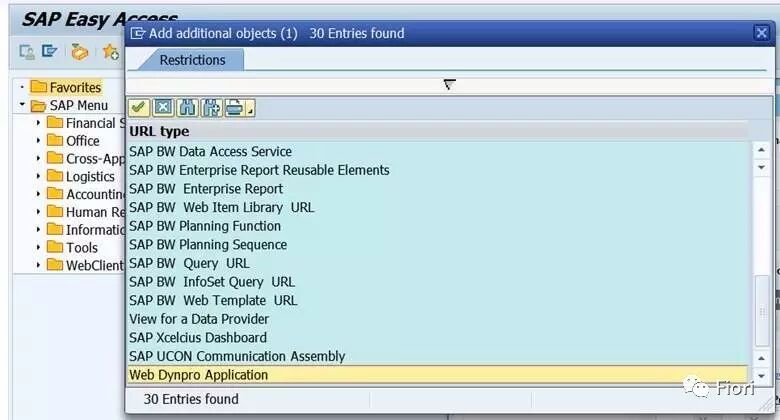
Task: Click the SAP menu icon in toolbar
Action: click(49, 51)
